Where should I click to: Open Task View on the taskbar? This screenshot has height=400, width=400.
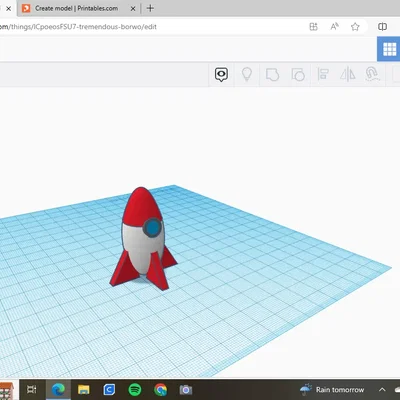click(x=32, y=389)
